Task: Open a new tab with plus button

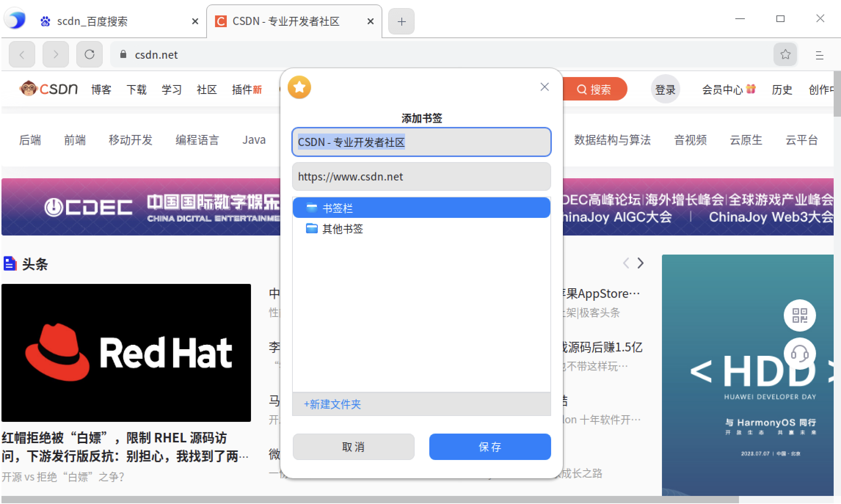Action: 401,22
